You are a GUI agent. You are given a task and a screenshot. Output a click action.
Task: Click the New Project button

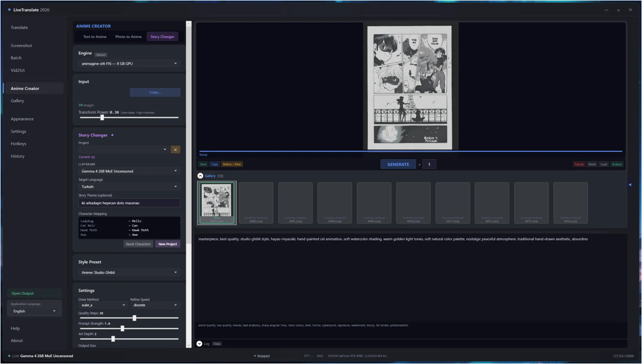coord(168,244)
